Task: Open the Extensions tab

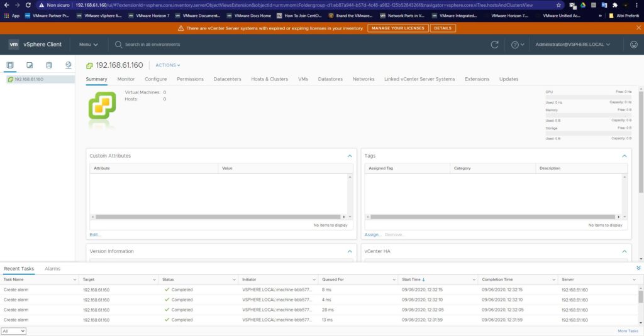Action: click(477, 79)
